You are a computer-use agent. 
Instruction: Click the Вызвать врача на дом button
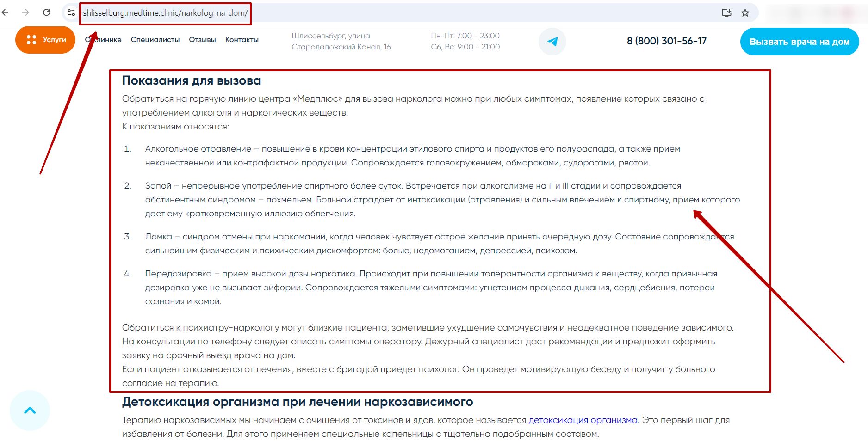pyautogui.click(x=800, y=42)
